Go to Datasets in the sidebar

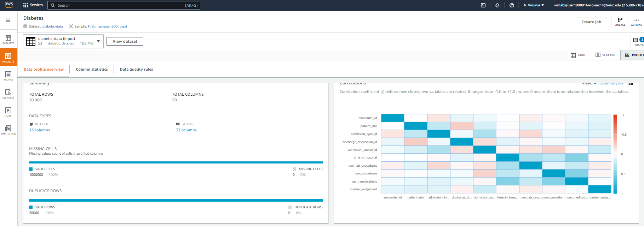(8, 40)
